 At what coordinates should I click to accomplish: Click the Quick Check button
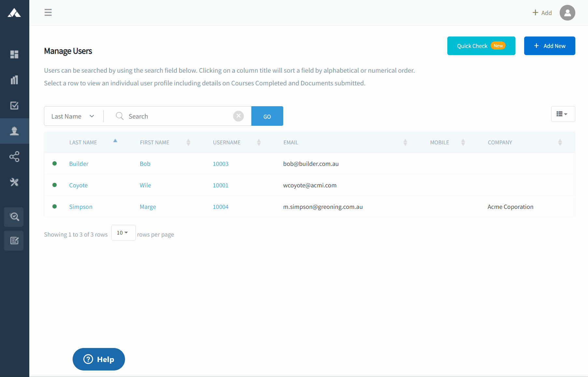point(481,46)
